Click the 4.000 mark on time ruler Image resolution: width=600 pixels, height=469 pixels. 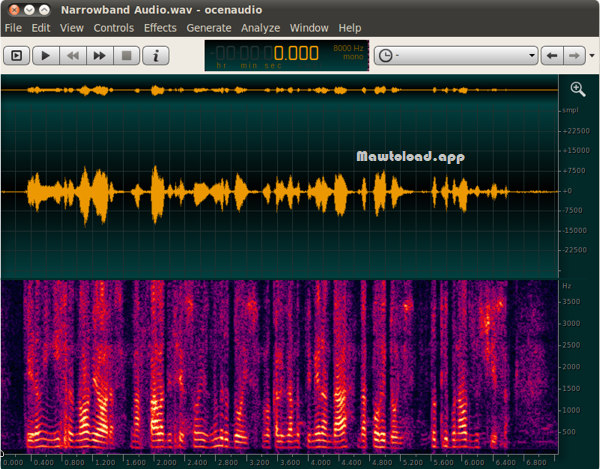320,462
